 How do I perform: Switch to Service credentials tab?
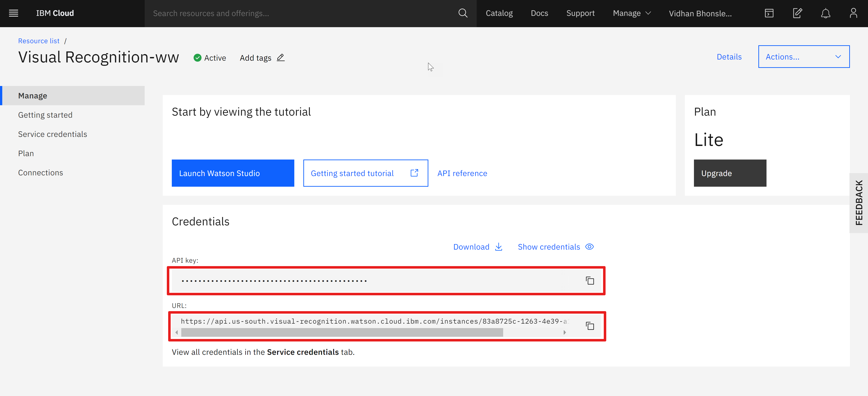(53, 134)
